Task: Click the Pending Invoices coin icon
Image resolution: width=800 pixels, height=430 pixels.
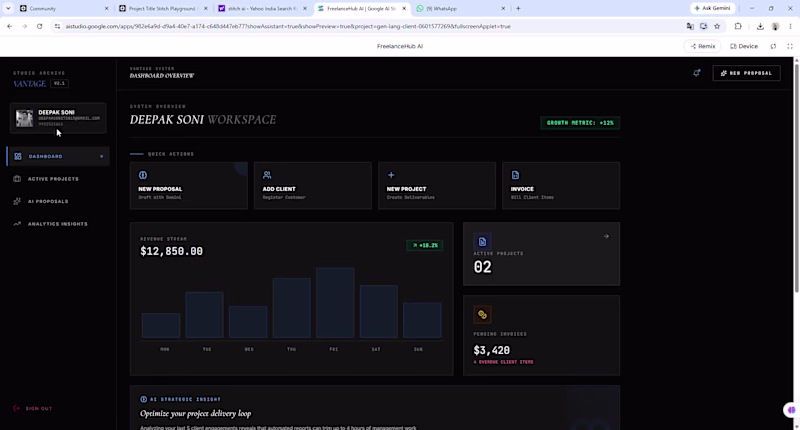Action: coord(482,315)
